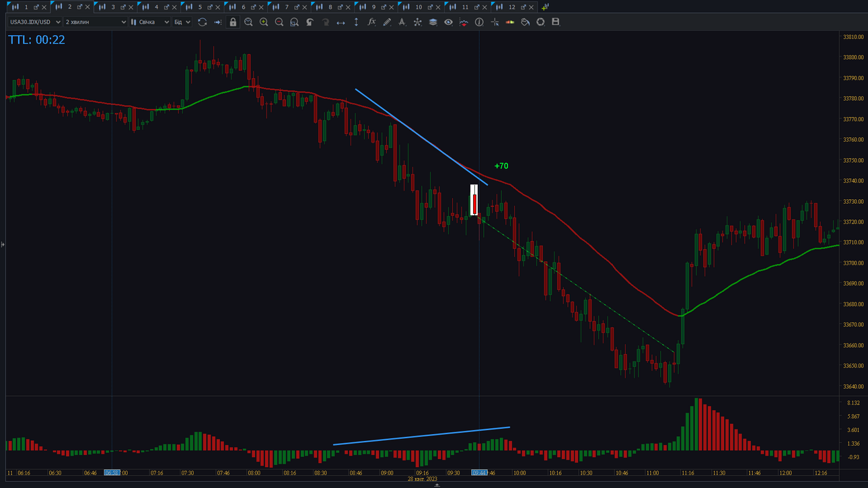The height and width of the screenshot is (488, 868).
Task: Toggle the eye visibility icon
Action: [448, 22]
